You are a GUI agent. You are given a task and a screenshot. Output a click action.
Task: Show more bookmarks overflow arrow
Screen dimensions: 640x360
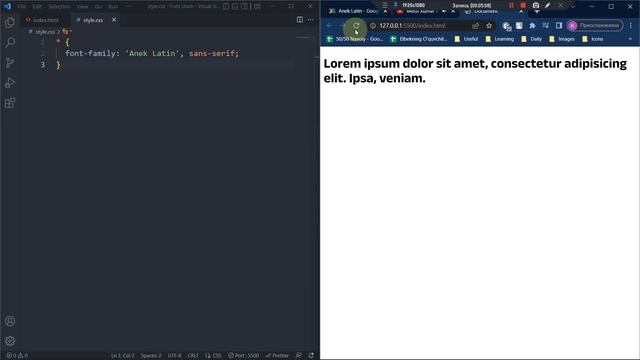tap(630, 39)
